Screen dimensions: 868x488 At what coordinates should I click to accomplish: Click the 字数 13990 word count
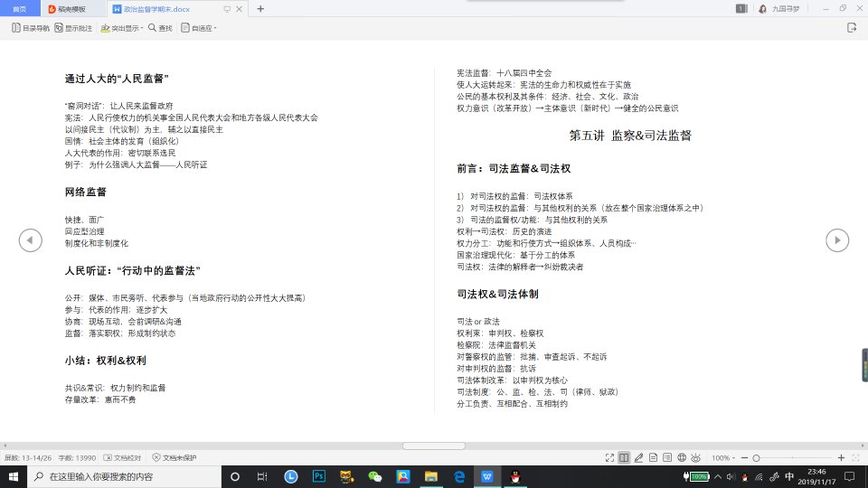77,457
